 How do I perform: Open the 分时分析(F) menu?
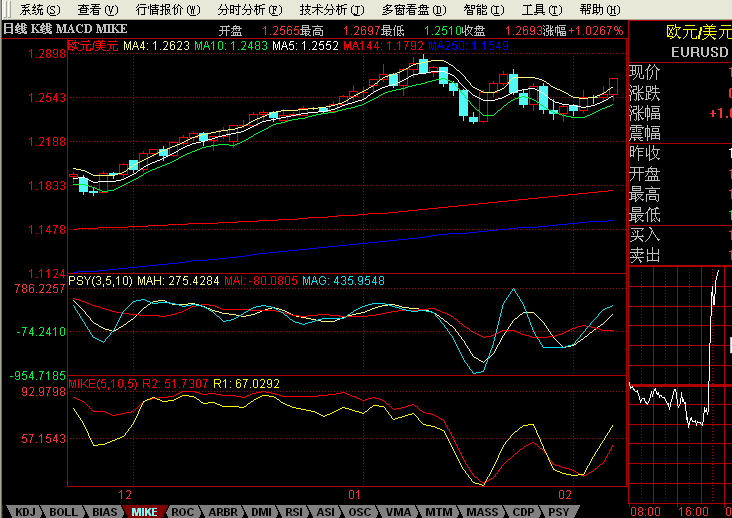pos(250,10)
